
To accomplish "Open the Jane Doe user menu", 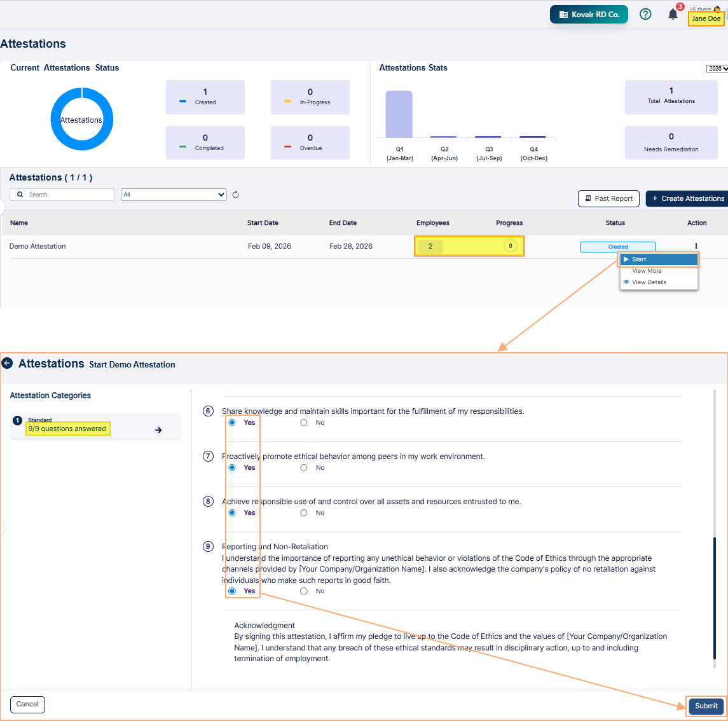I will (706, 18).
